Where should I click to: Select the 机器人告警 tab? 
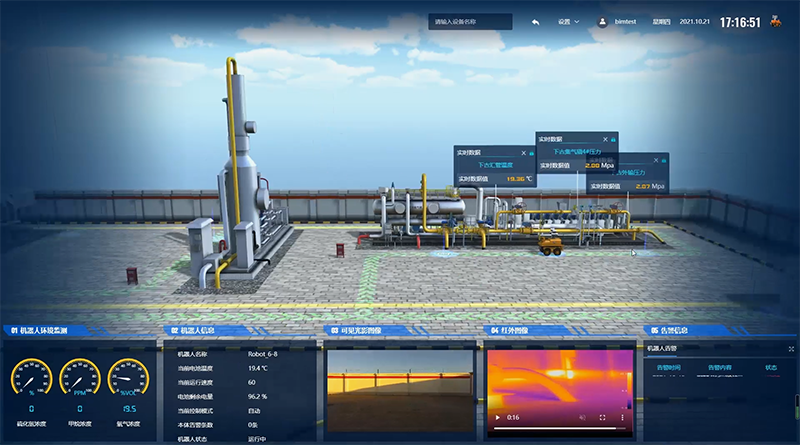coord(662,349)
